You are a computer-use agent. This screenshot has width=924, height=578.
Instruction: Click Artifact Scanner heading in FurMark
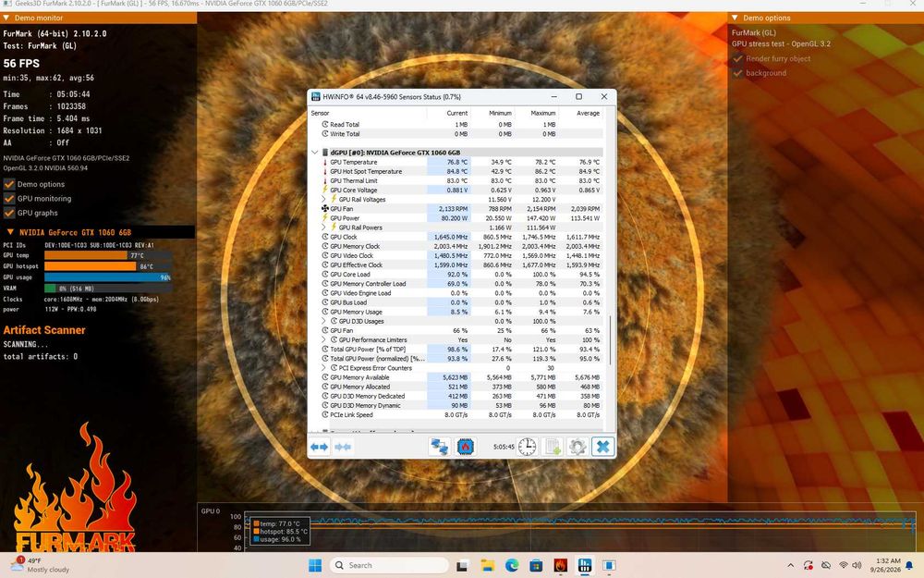click(x=44, y=330)
